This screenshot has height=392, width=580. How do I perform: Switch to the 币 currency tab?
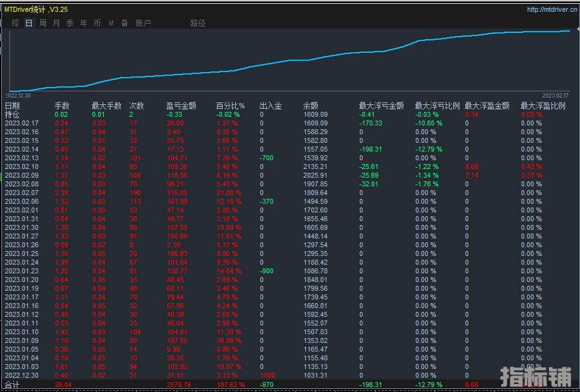point(97,23)
